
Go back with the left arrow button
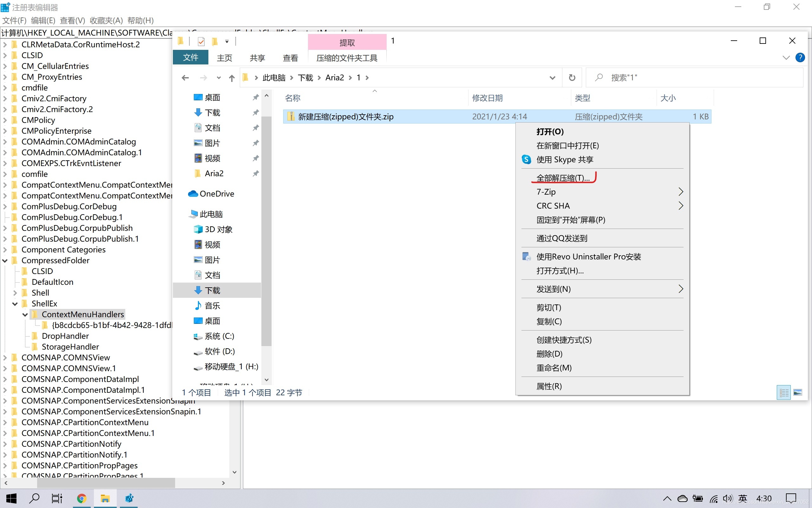pos(185,77)
